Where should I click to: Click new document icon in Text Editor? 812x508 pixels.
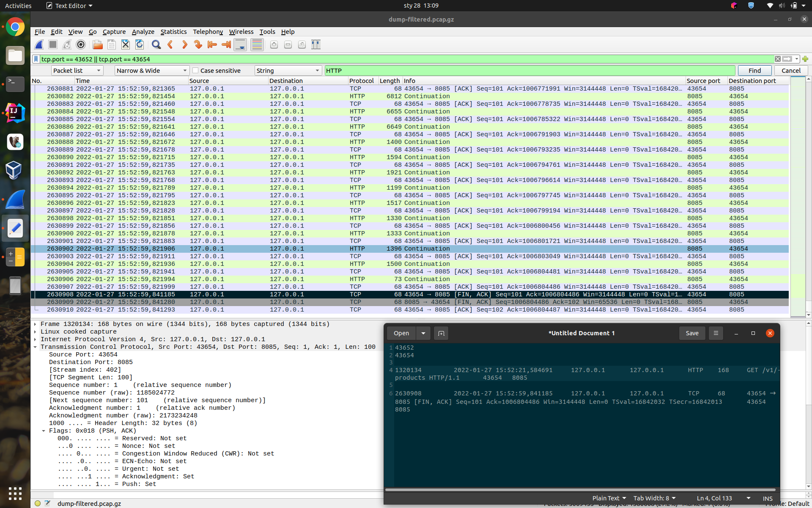[441, 333]
